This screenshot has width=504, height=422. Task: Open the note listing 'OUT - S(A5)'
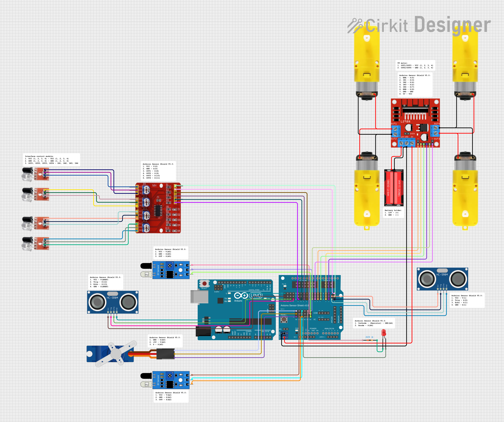point(171,253)
